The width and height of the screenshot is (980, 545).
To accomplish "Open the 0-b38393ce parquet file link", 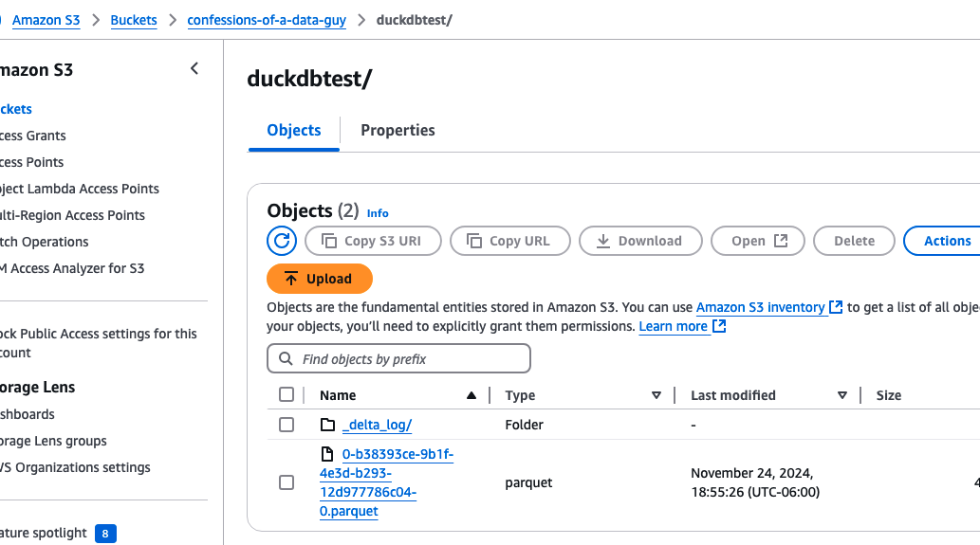I will point(386,482).
